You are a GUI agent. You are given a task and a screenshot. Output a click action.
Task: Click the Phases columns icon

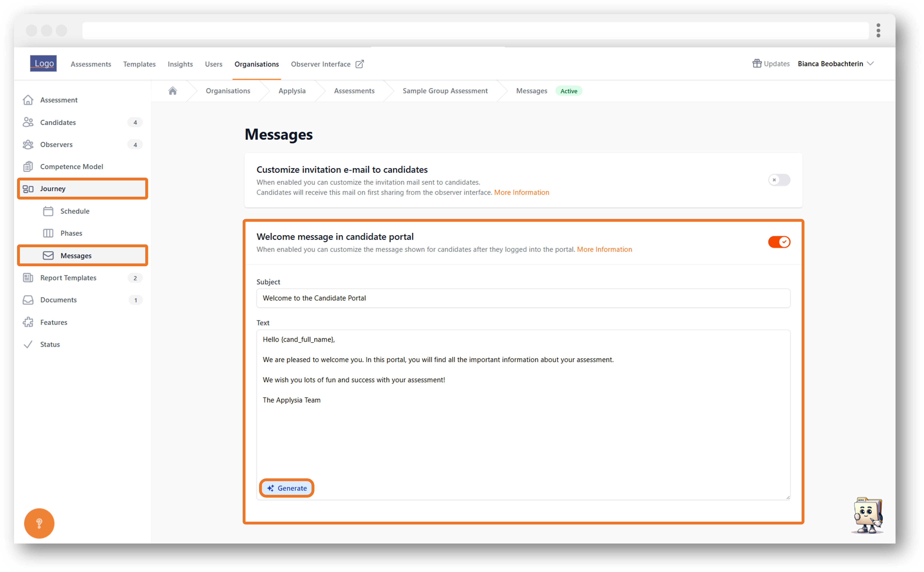[48, 233]
